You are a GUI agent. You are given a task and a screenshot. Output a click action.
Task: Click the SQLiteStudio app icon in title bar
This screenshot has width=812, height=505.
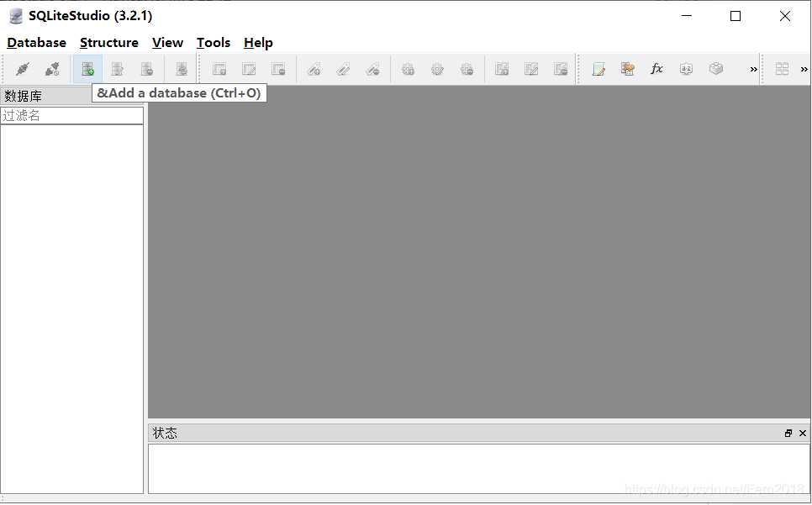click(x=16, y=16)
